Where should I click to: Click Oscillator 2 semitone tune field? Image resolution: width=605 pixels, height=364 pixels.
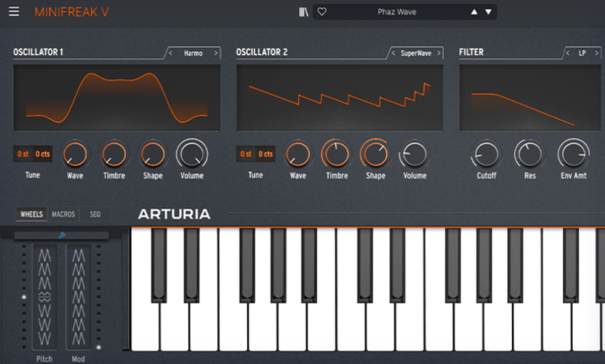tap(246, 154)
